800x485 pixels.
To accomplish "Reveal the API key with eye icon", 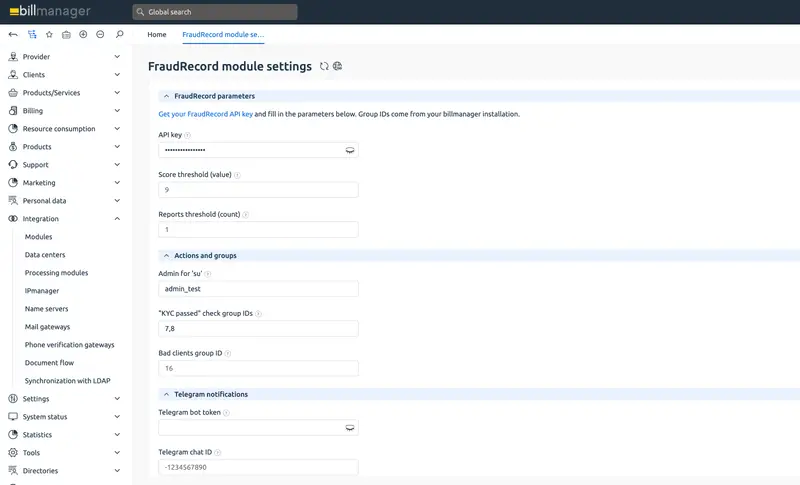I will (x=350, y=150).
